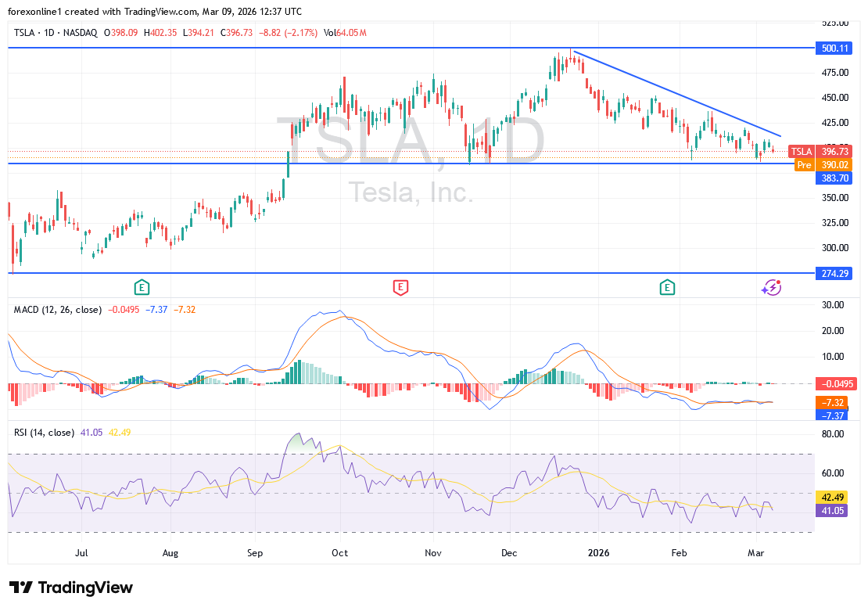Open the purple lightning event icon

click(771, 287)
